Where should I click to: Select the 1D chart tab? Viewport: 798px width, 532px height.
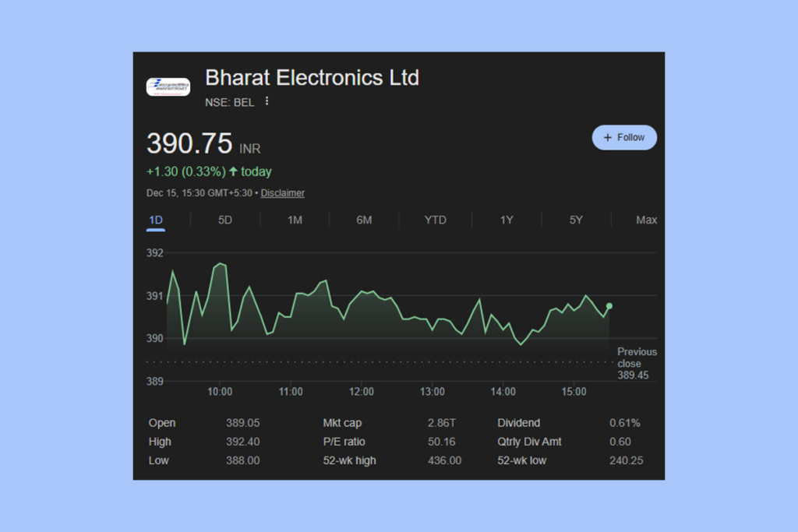(x=155, y=220)
